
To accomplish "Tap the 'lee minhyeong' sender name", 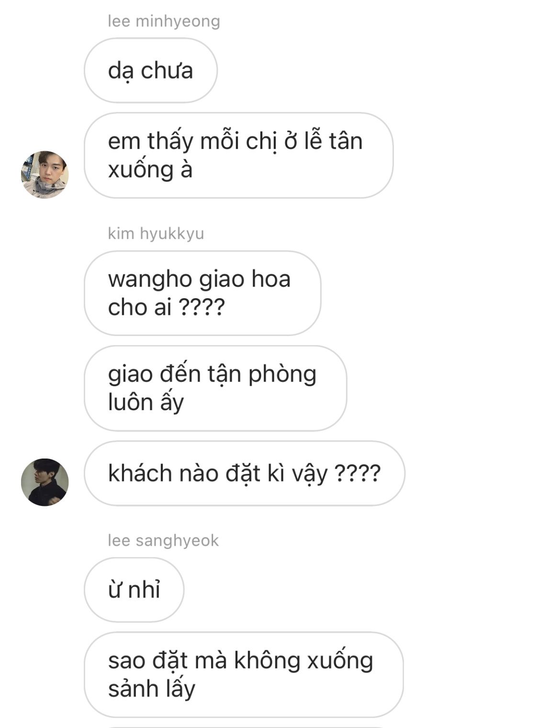I will [164, 21].
